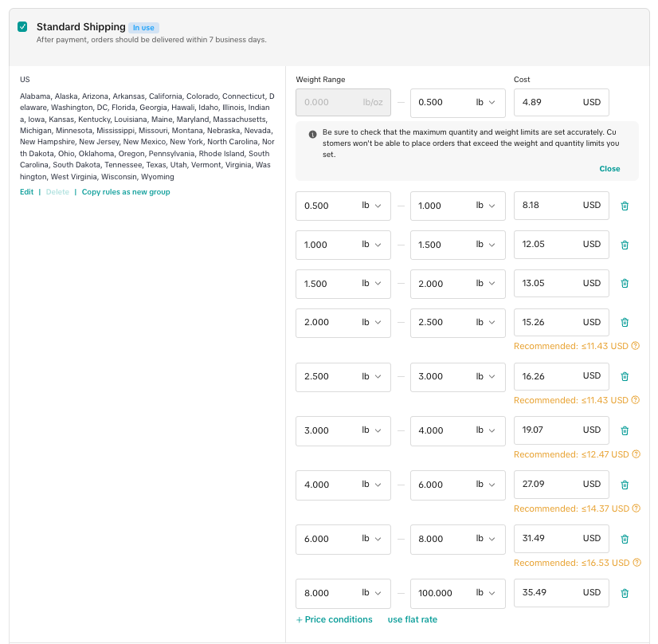Switch to use flat rate

click(x=412, y=619)
